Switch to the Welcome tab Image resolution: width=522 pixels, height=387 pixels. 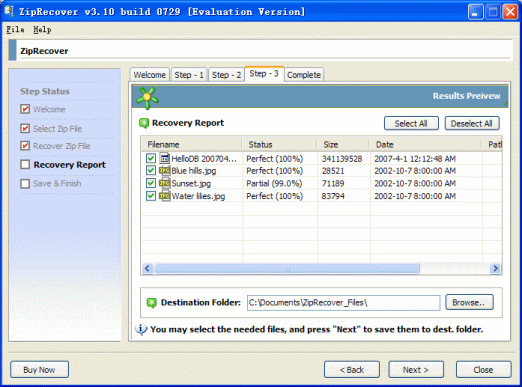tap(150, 75)
